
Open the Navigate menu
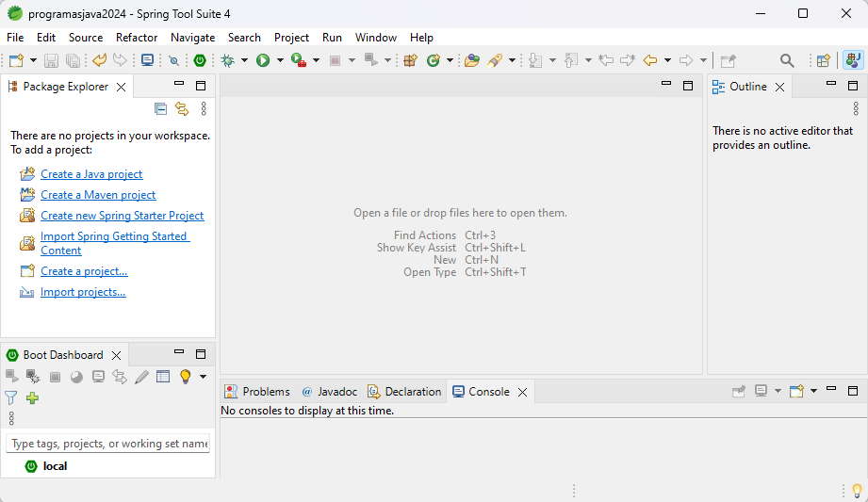(x=192, y=37)
